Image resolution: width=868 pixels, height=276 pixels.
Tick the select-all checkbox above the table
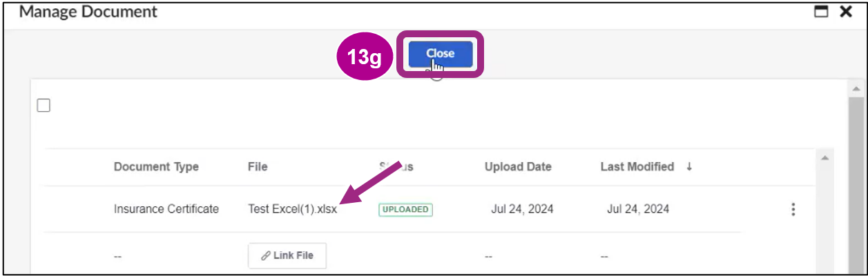44,106
